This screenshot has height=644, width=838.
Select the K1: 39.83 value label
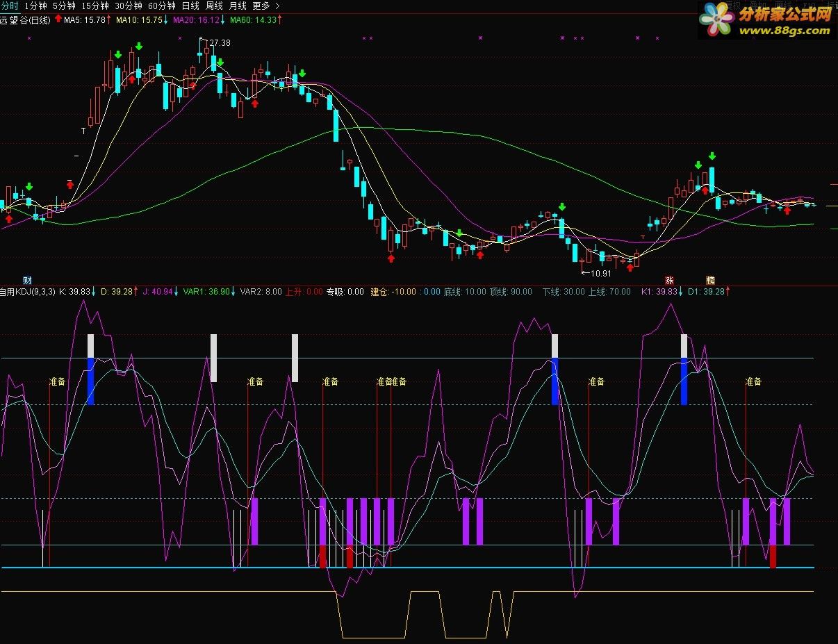[659, 292]
